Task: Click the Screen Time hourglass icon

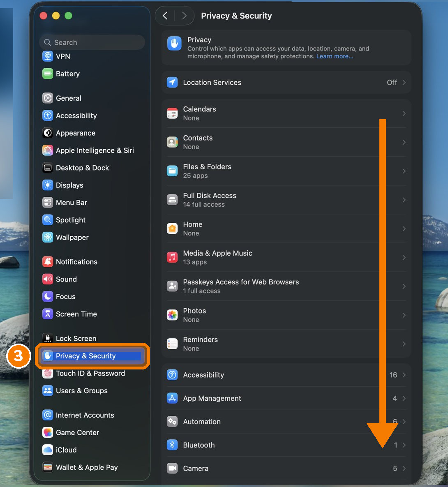Action: tap(48, 314)
